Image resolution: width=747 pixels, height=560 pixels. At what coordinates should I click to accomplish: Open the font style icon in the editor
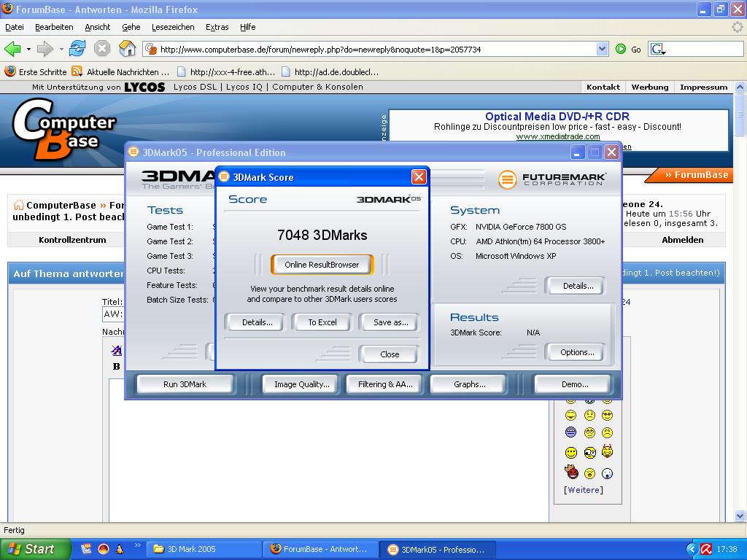click(116, 351)
